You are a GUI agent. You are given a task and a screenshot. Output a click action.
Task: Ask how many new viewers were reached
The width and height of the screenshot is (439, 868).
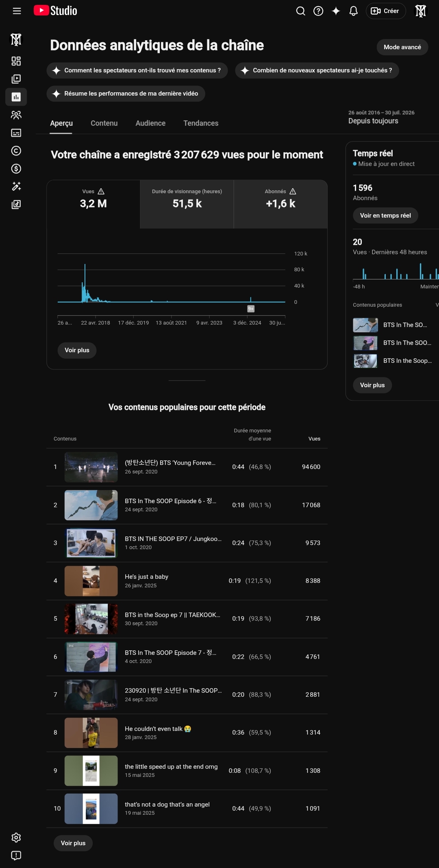pos(317,70)
